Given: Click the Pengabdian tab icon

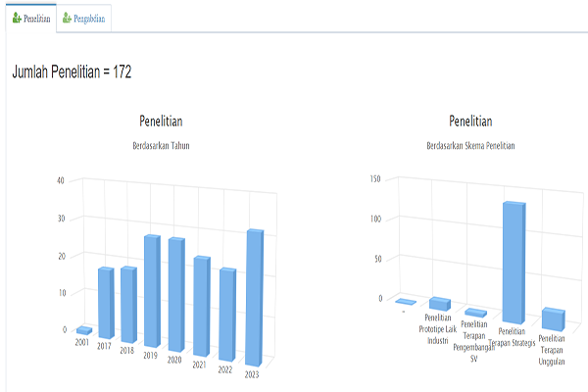Looking at the screenshot, I should point(67,18).
